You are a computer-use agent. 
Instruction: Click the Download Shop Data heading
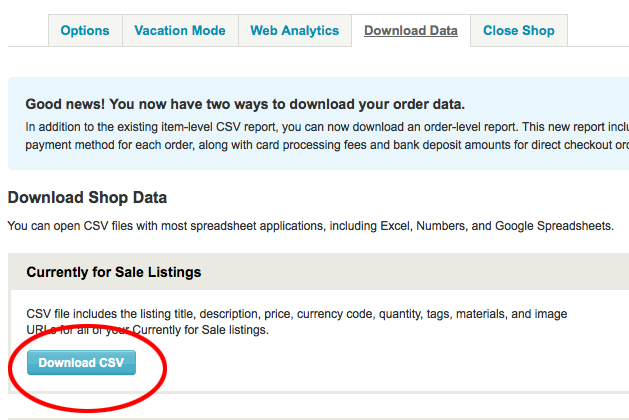click(87, 197)
